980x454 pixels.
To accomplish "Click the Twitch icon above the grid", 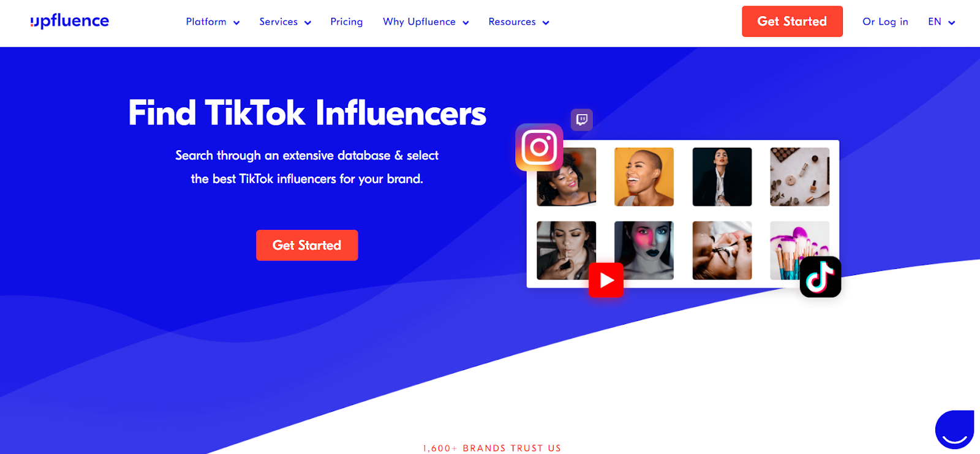I will coord(582,119).
